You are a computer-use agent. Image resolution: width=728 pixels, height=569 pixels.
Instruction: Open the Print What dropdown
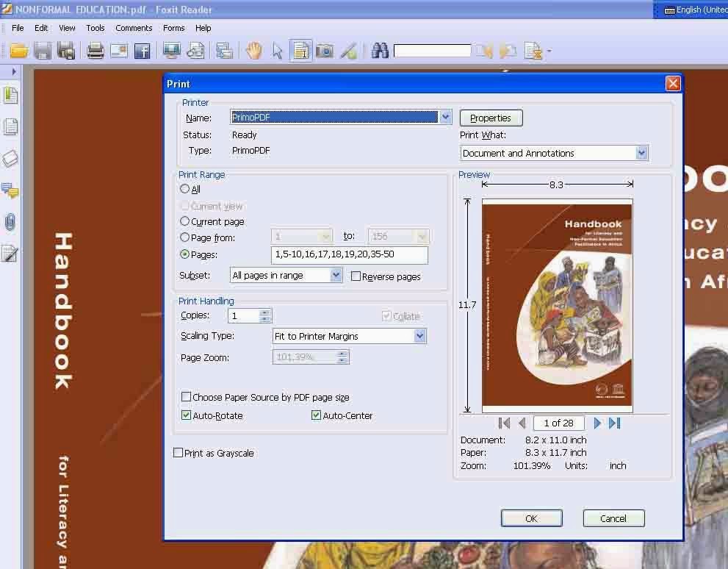coord(641,153)
